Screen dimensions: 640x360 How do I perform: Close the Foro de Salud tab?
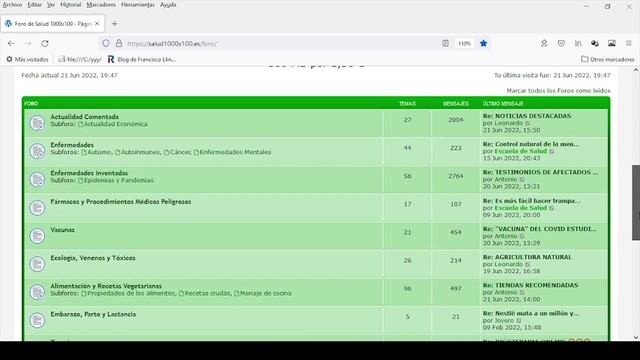97,24
